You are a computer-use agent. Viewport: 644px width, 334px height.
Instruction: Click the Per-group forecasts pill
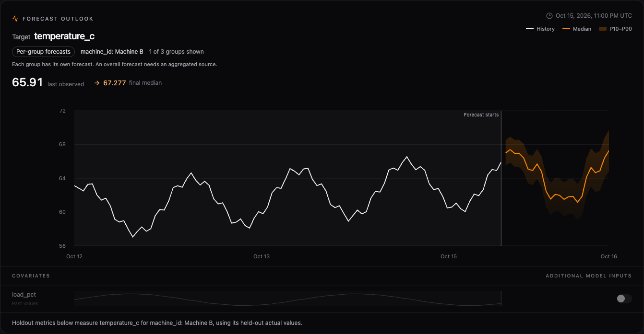pyautogui.click(x=43, y=52)
